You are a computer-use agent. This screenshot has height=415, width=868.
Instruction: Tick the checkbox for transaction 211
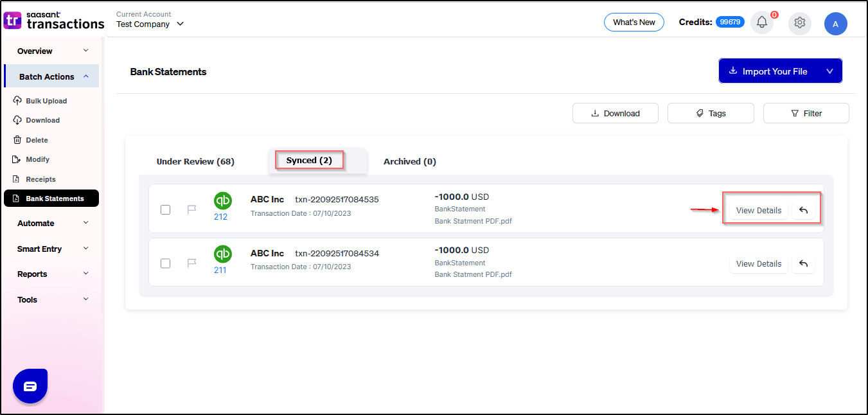[166, 263]
